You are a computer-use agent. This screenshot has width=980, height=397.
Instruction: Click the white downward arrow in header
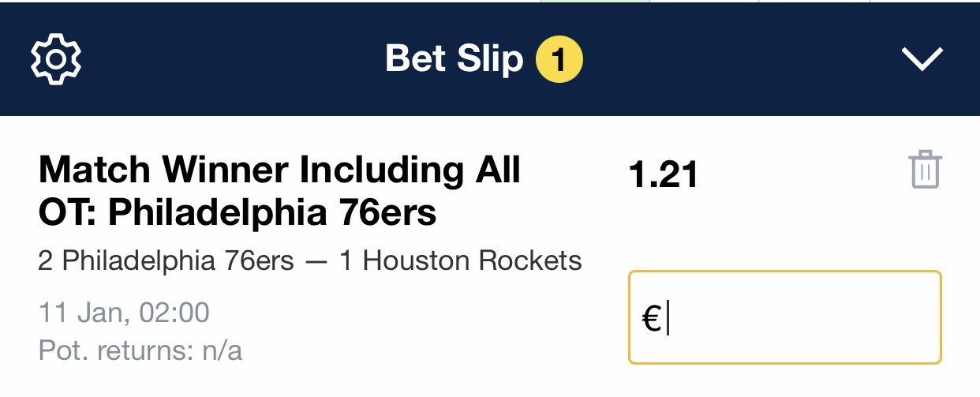click(922, 59)
